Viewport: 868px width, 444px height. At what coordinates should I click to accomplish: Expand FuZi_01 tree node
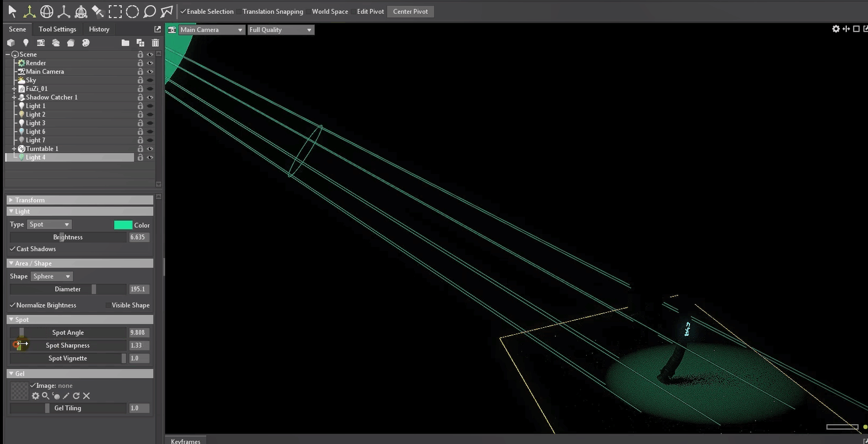click(14, 89)
